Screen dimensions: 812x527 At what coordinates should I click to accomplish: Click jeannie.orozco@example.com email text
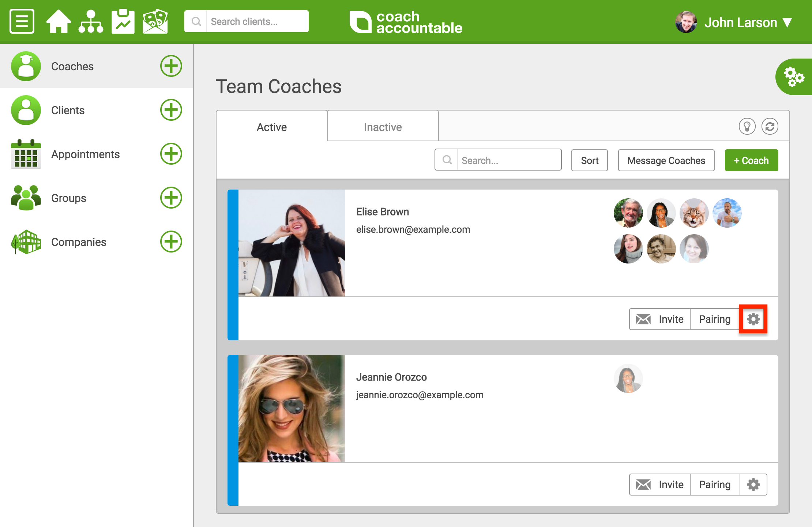pyautogui.click(x=420, y=395)
